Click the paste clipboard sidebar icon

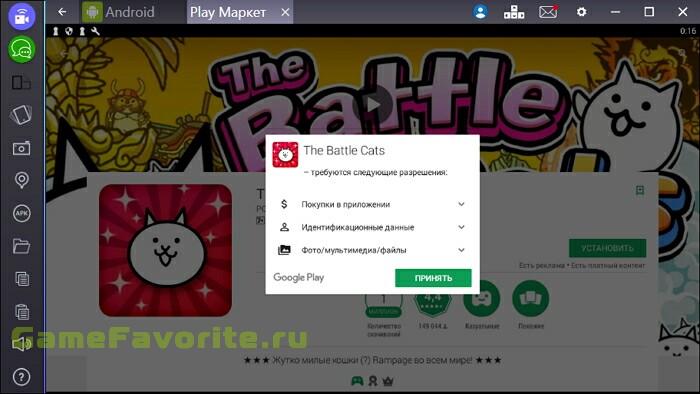(x=22, y=311)
